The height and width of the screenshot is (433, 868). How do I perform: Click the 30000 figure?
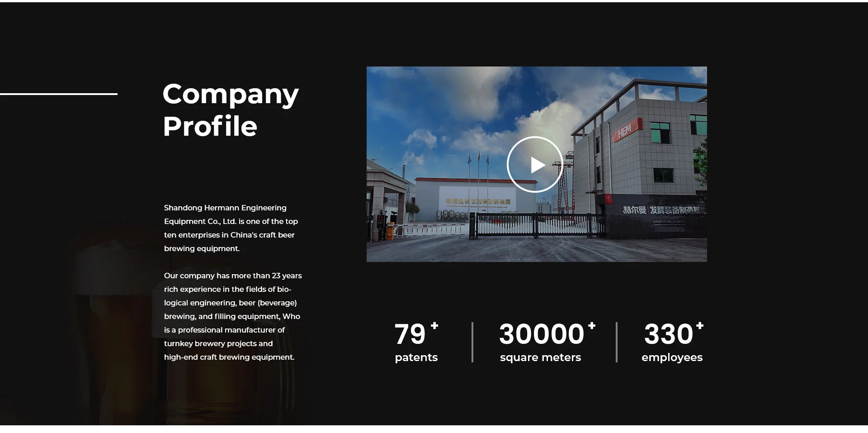tap(542, 334)
